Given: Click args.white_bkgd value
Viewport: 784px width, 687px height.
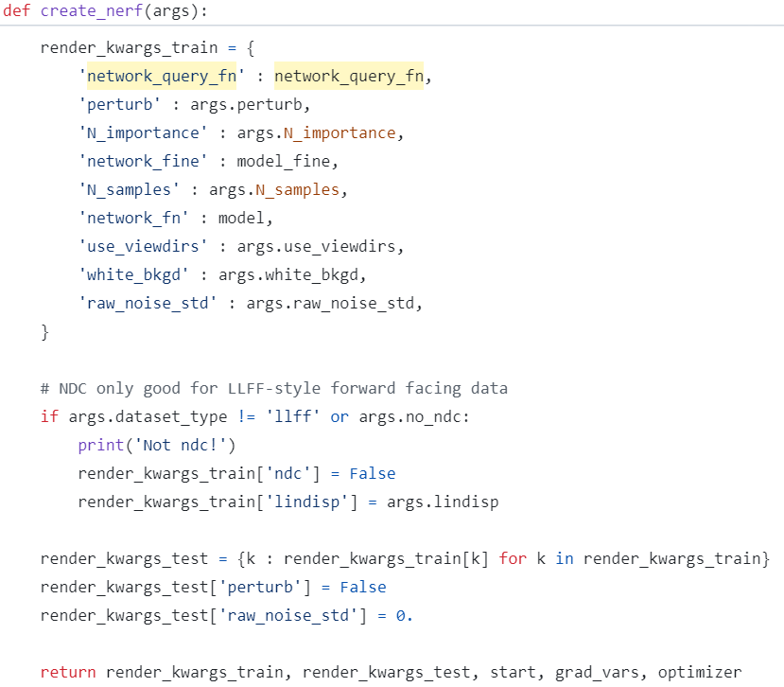Looking at the screenshot, I should point(288,274).
